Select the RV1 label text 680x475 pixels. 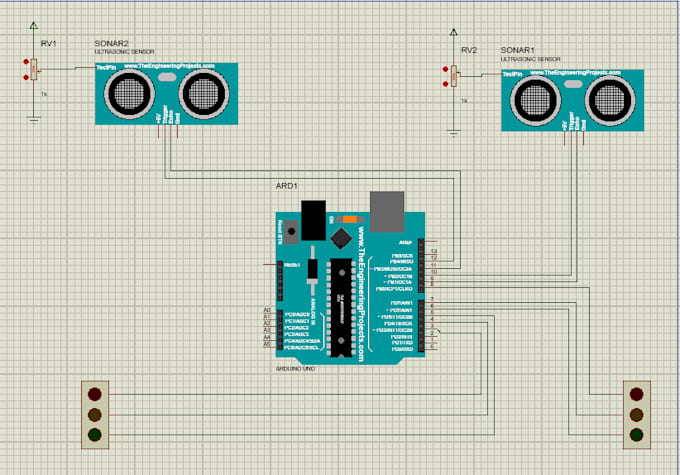49,44
